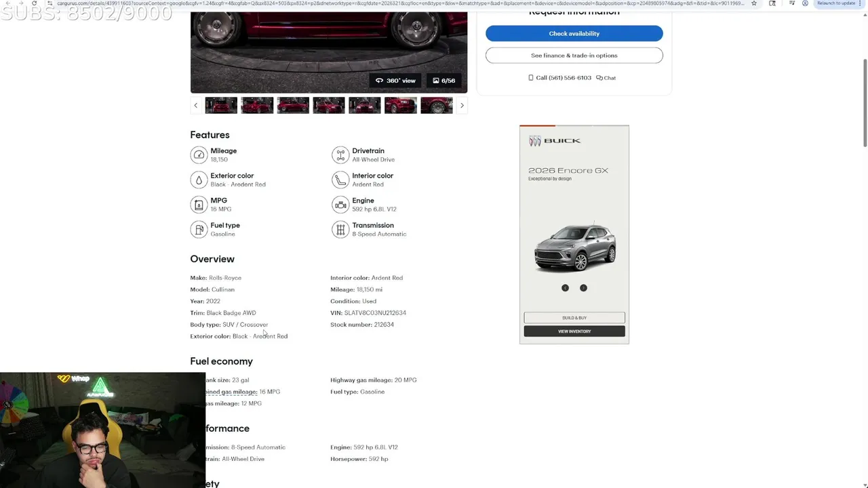This screenshot has height=488, width=868.
Task: Call dealer at (561) 556-6103
Action: [x=559, y=78]
